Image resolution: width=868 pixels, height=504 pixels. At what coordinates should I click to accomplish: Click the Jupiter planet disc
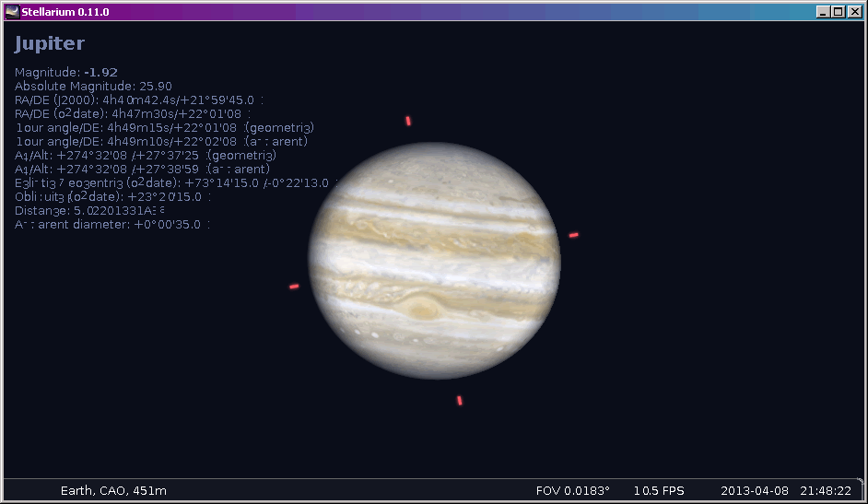[x=435, y=261]
